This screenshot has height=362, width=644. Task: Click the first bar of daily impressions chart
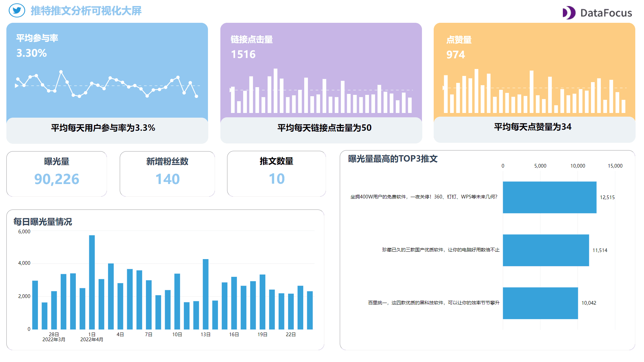(x=35, y=305)
